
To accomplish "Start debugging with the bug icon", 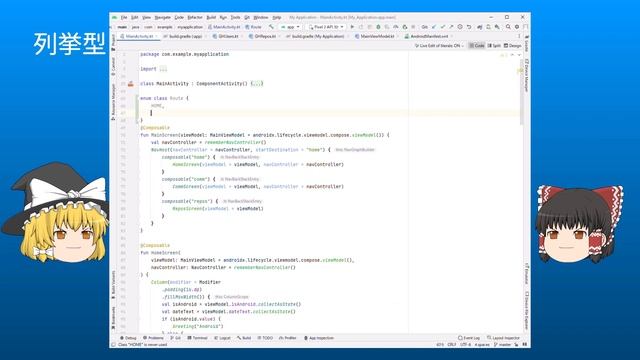I will (378, 27).
